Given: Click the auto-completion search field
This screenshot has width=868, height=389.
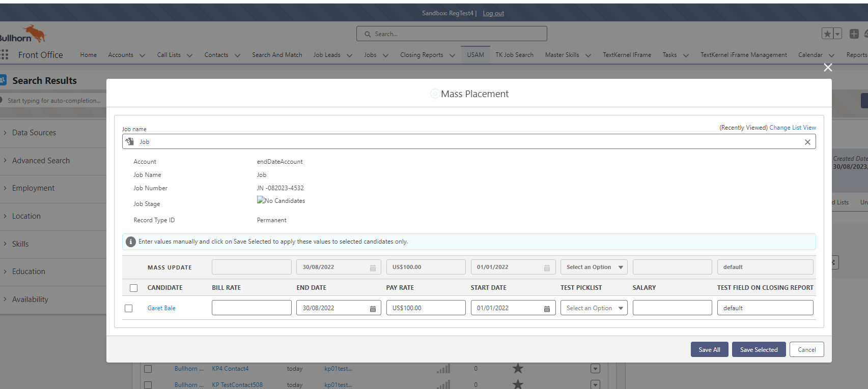Looking at the screenshot, I should pos(54,101).
